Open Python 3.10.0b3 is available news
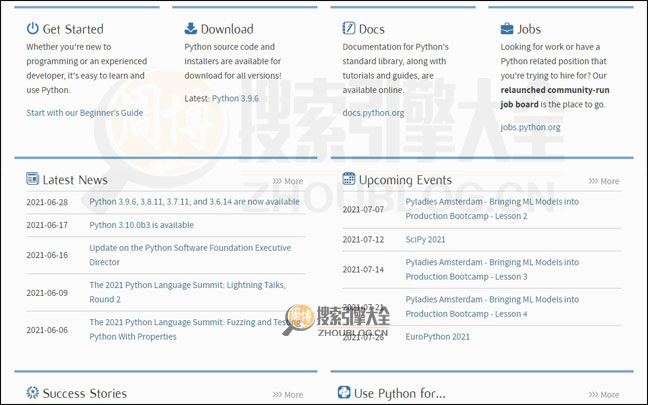648x405 pixels. (x=141, y=225)
